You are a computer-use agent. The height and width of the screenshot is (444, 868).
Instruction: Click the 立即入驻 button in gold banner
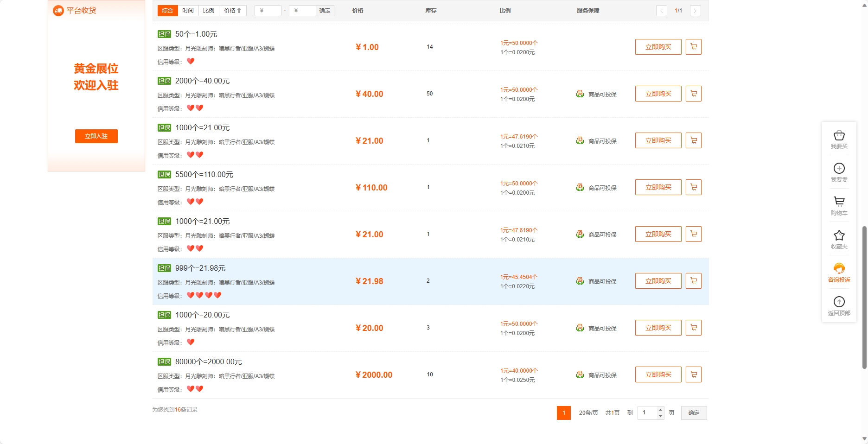click(x=96, y=136)
